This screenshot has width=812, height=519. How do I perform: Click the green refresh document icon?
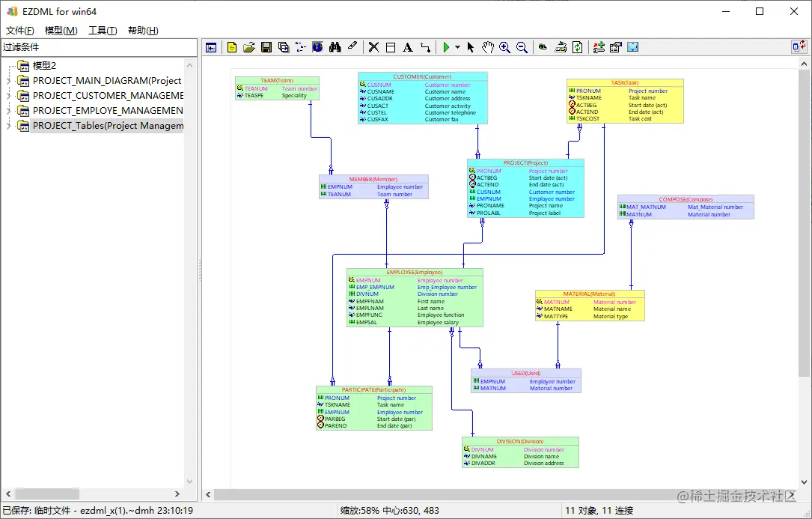pyautogui.click(x=578, y=48)
